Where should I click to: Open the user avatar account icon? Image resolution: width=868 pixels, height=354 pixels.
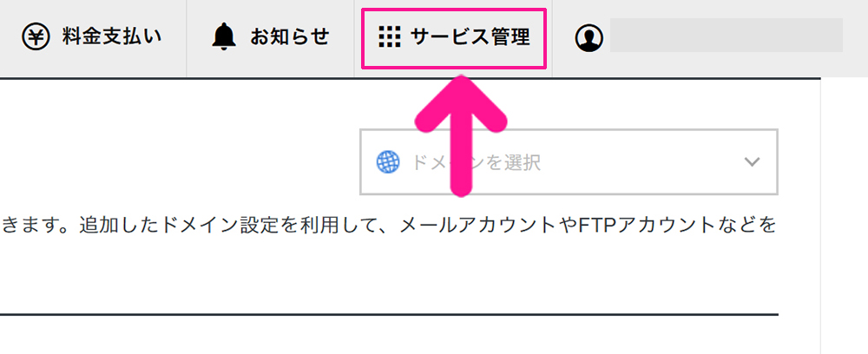coord(589,37)
